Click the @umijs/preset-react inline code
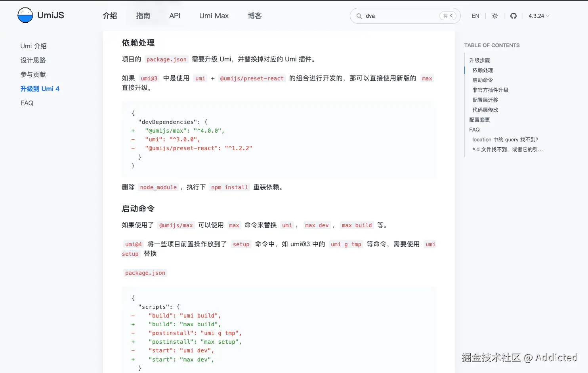 (252, 78)
